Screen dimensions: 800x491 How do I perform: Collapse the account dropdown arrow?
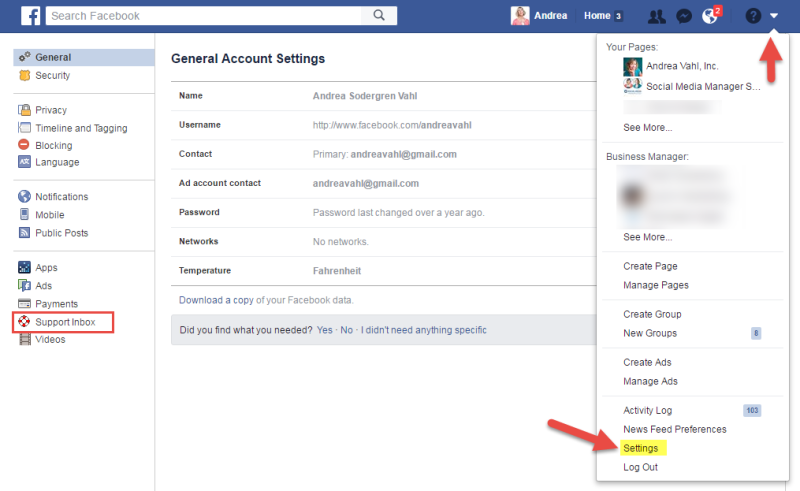point(774,16)
